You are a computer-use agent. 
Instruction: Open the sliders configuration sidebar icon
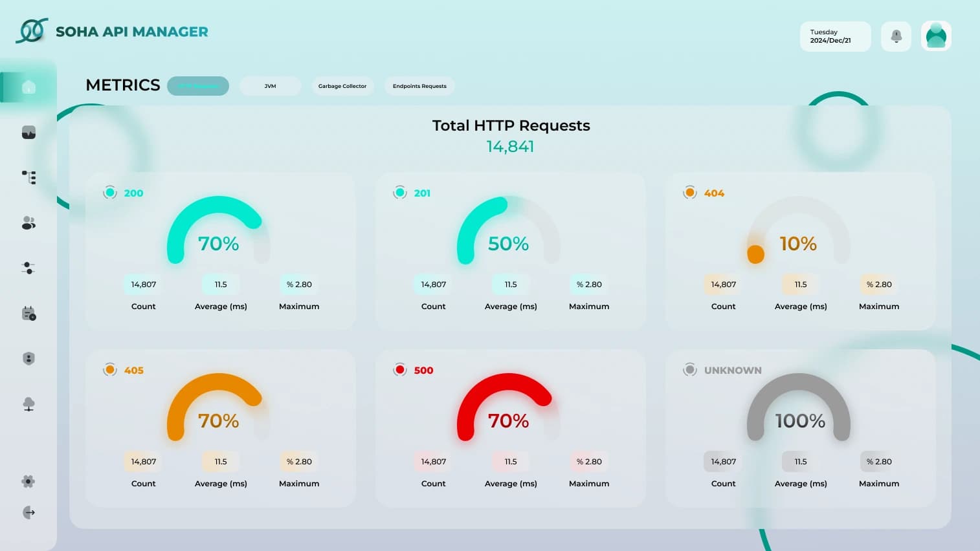pos(28,268)
